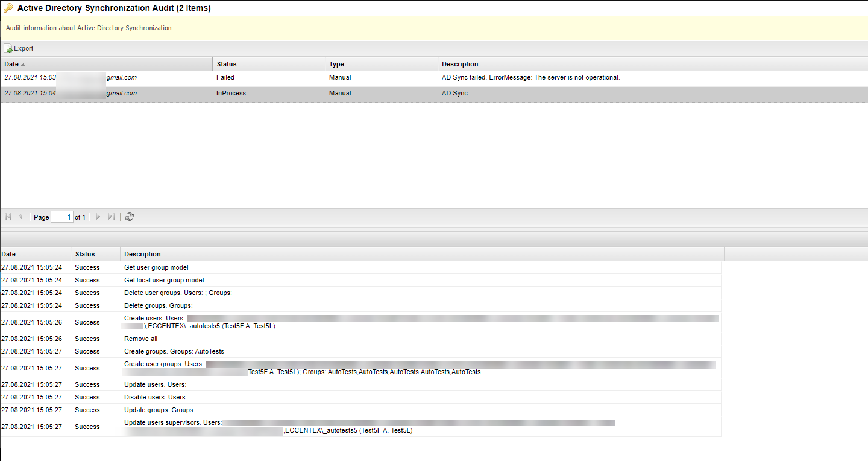The image size is (868, 461).
Task: Click the key icon in page title
Action: 8,8
